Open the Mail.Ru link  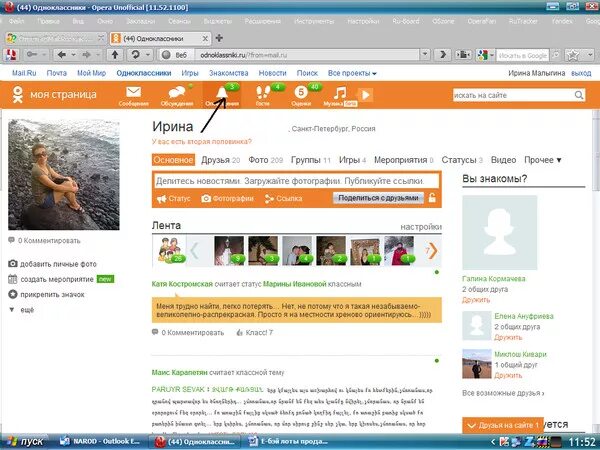coord(24,73)
